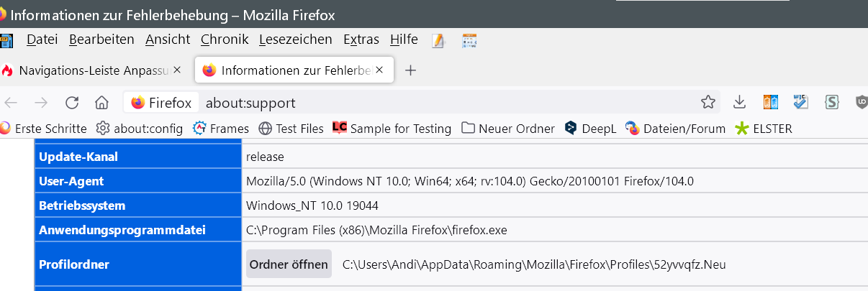The height and width of the screenshot is (291, 868).
Task: Open the Neuer Ordner bookmark folder
Action: [x=508, y=129]
